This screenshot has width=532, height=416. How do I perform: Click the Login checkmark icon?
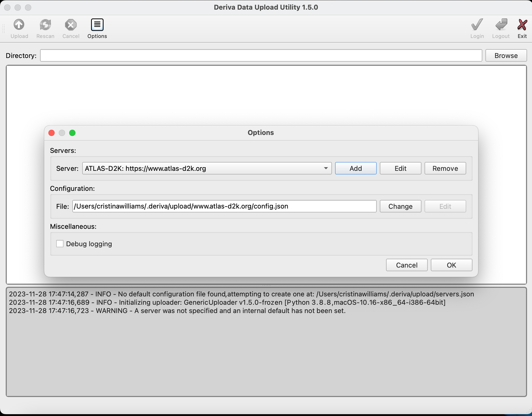pyautogui.click(x=477, y=25)
